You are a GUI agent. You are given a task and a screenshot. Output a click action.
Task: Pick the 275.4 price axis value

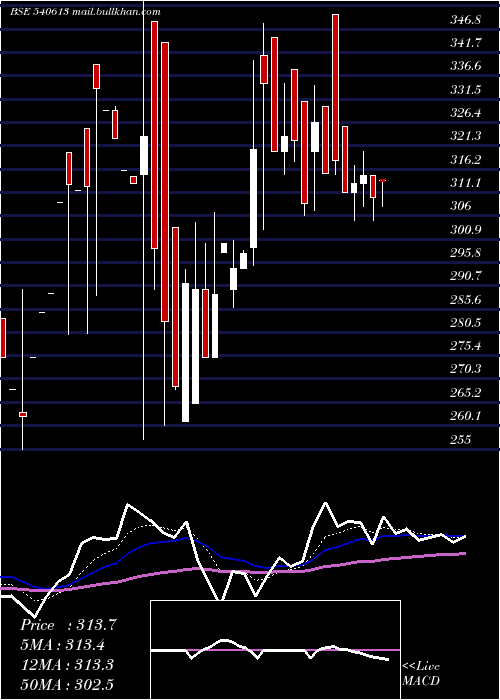(x=466, y=346)
